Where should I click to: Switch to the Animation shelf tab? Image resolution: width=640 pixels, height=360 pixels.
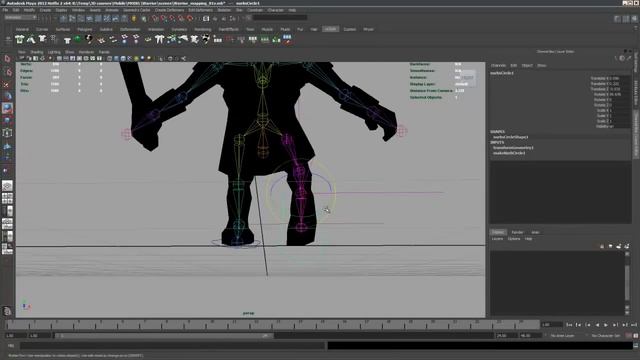pyautogui.click(x=156, y=29)
